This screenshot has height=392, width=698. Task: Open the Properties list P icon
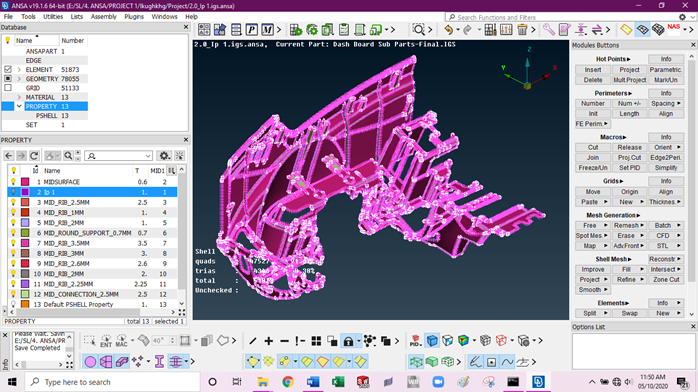(252, 30)
